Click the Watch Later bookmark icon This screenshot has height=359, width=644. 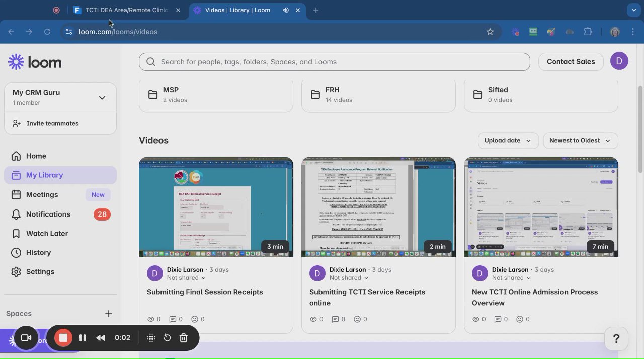pos(16,233)
